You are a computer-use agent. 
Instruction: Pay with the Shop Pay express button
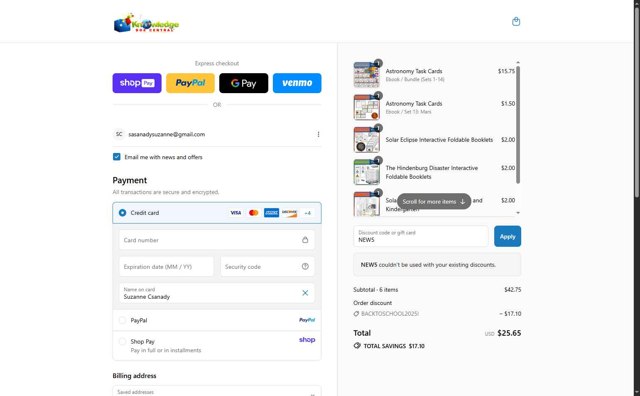point(137,83)
